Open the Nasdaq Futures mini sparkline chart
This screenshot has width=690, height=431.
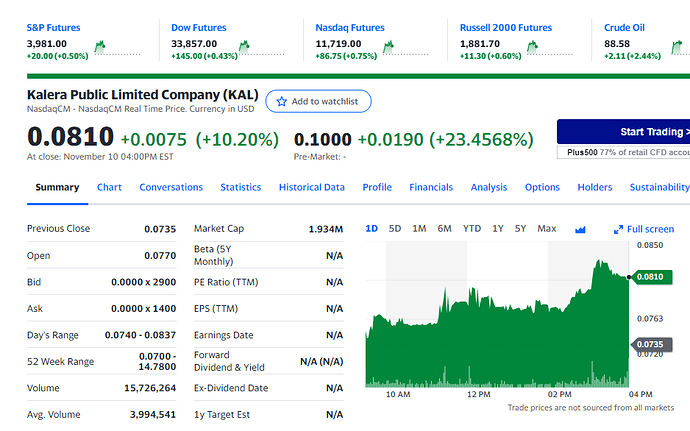(406, 48)
